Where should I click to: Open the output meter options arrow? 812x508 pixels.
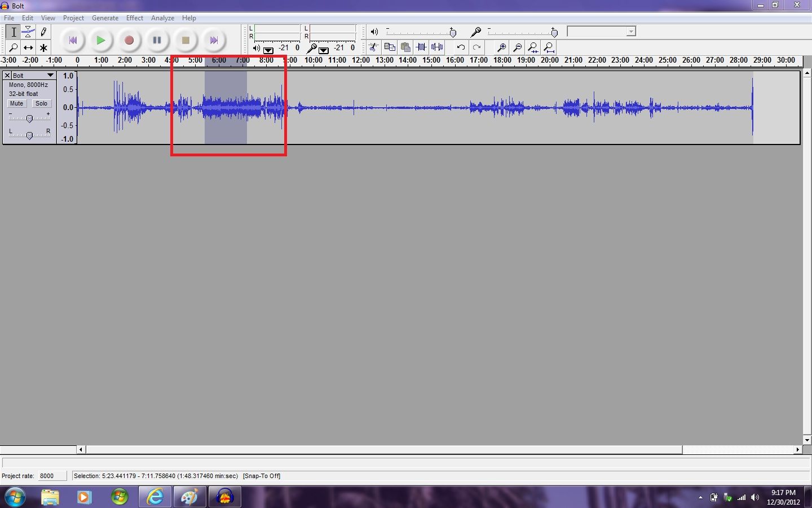pos(269,50)
